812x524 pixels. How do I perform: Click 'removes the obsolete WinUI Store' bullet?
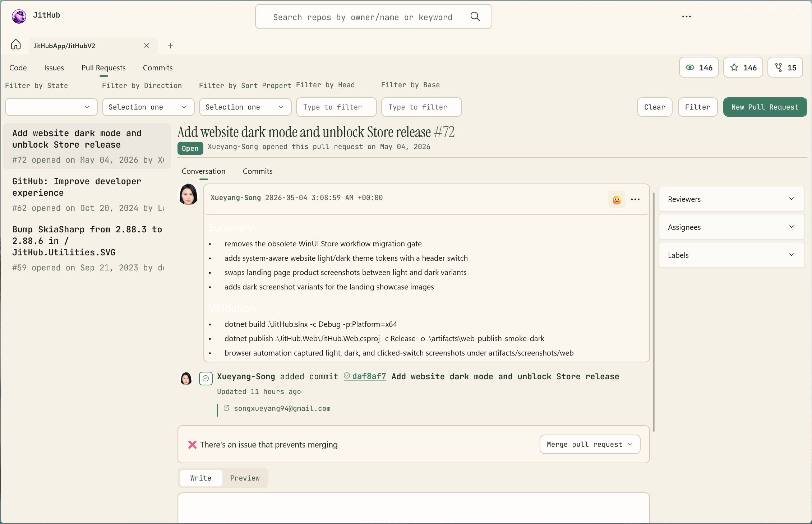(323, 244)
